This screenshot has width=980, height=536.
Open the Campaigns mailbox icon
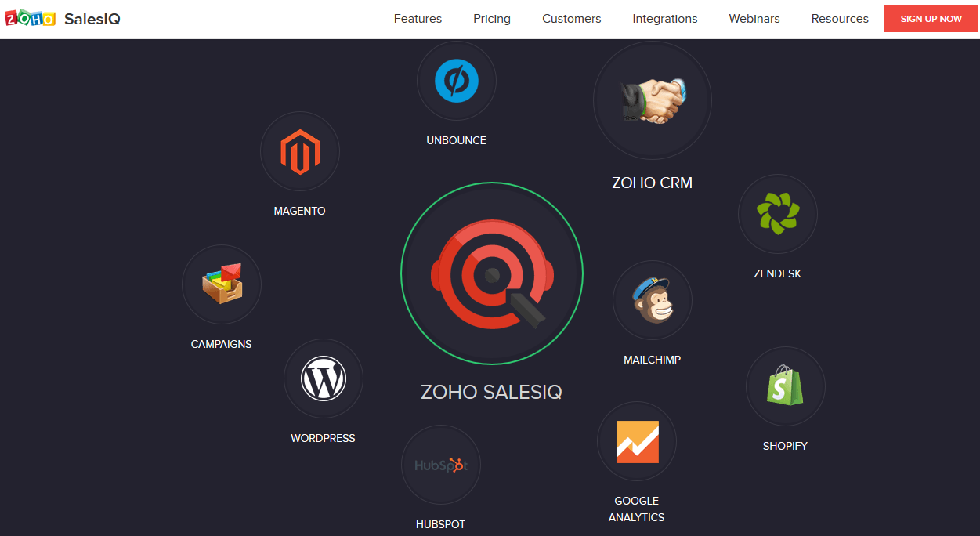tap(222, 284)
